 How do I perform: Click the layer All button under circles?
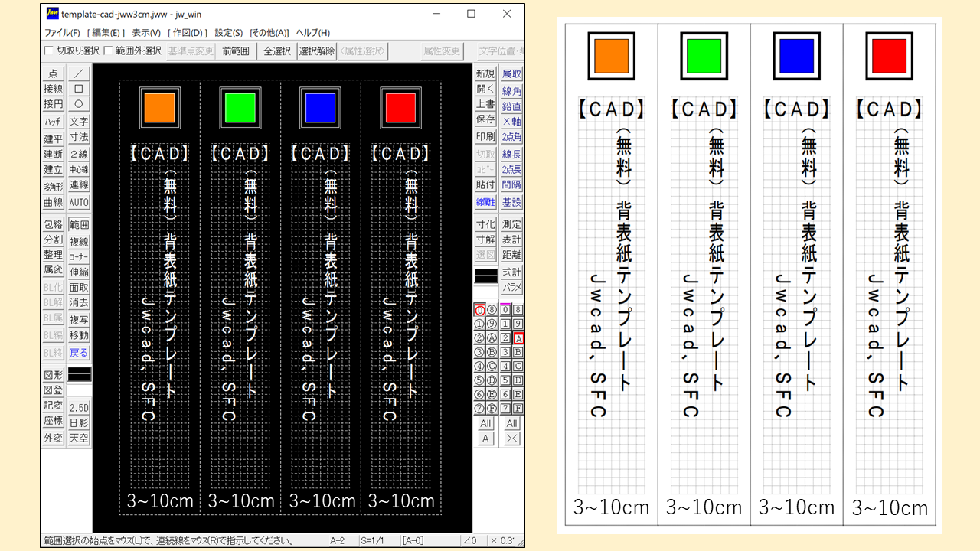click(x=485, y=424)
